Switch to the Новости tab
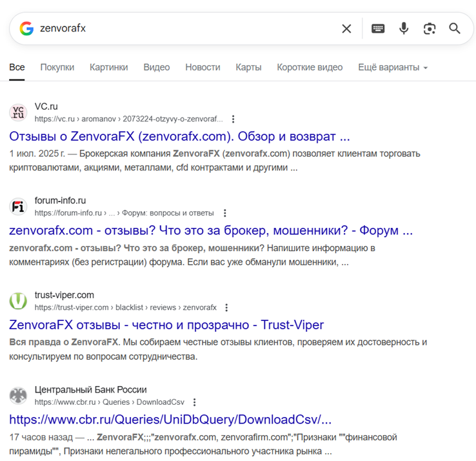 203,67
